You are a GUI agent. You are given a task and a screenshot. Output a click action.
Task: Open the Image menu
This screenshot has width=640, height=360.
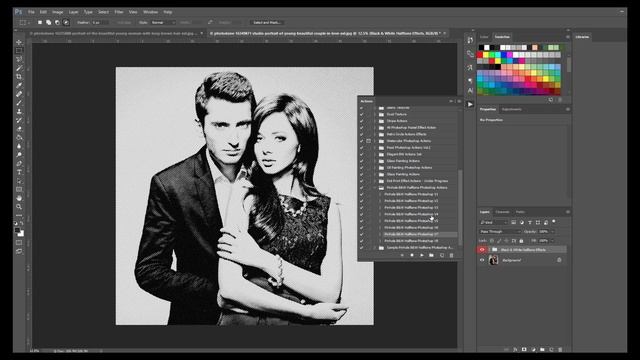(x=57, y=12)
